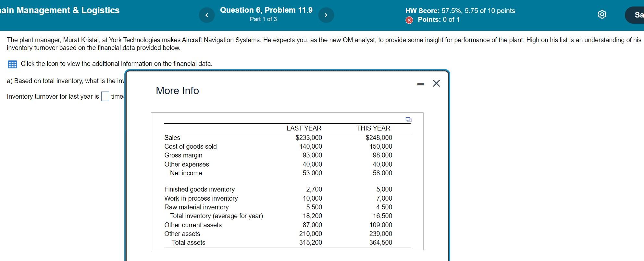Select Total inventory (average for year) label
The width and height of the screenshot is (644, 261).
(x=217, y=216)
